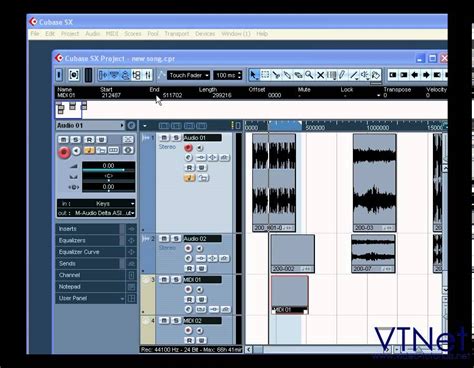
Task: Select the Mute X tool
Action: point(320,75)
